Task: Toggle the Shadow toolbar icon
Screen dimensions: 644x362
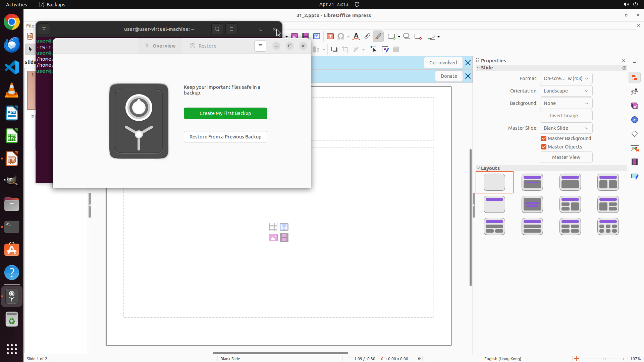Action: coord(334,50)
